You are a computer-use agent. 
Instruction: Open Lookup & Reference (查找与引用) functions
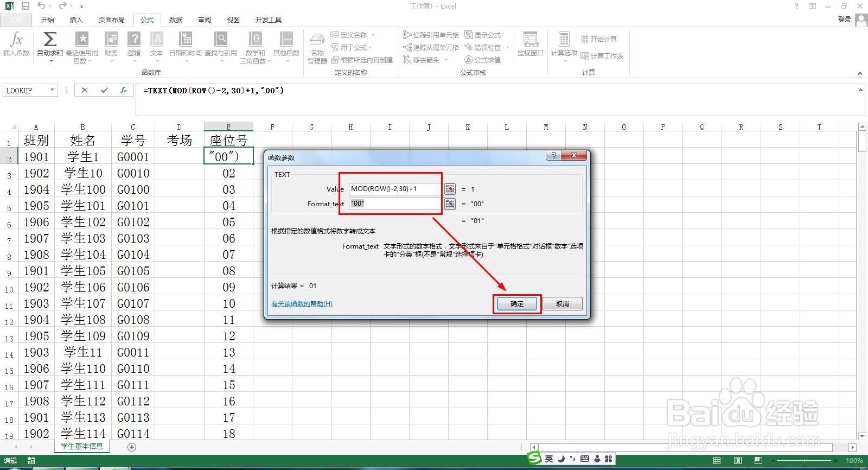point(221,46)
